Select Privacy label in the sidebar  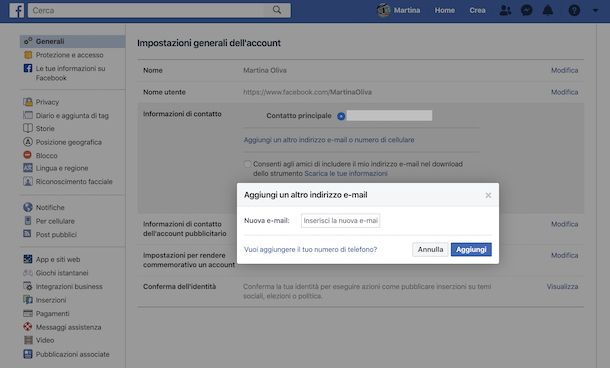47,102
